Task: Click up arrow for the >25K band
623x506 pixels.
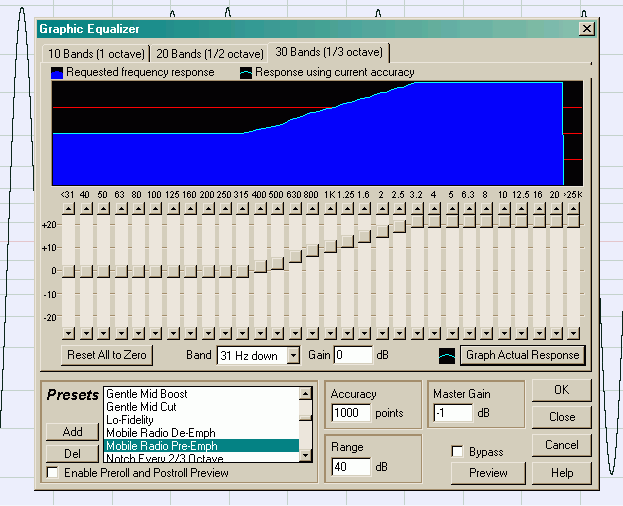Action: point(573,209)
